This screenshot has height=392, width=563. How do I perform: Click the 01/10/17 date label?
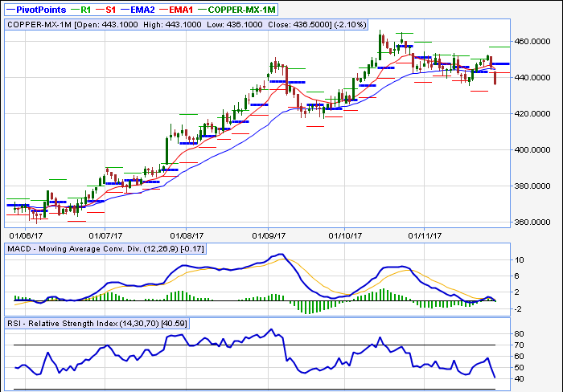coord(345,235)
